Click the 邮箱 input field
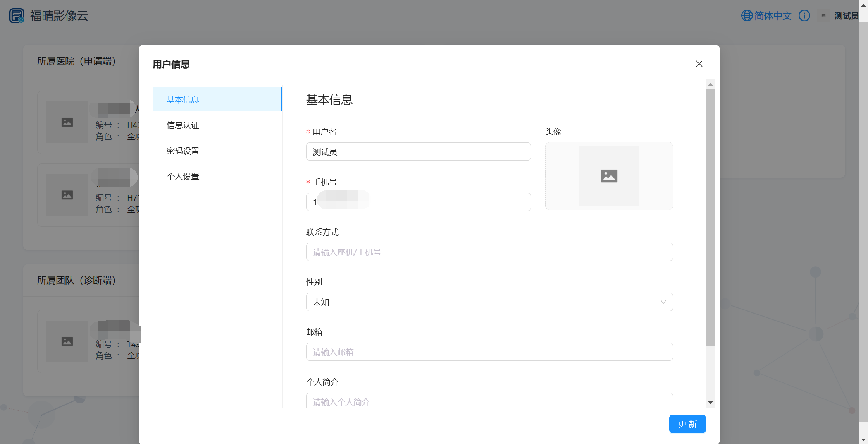The image size is (868, 444). 489,352
